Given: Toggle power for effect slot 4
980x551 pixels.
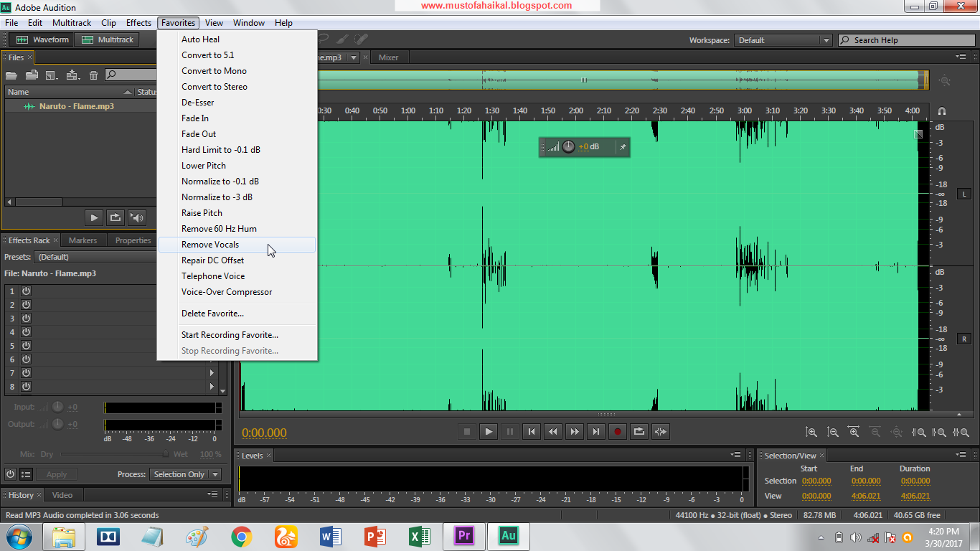Looking at the screenshot, I should [26, 331].
